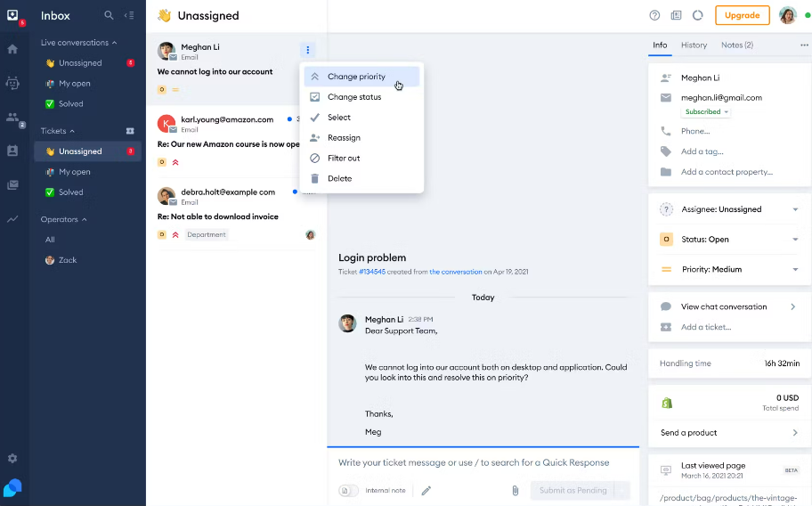Choose Reassign from the context menu
The width and height of the screenshot is (812, 506).
(361, 138)
